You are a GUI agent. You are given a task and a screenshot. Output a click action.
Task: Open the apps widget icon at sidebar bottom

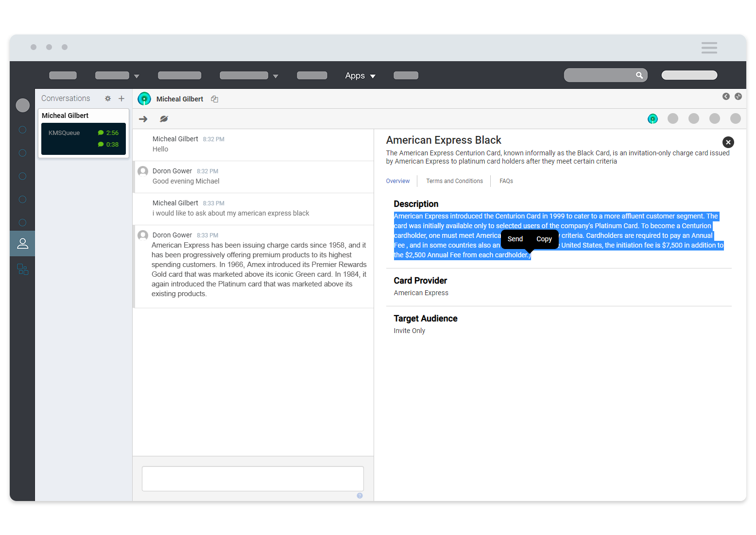22,269
